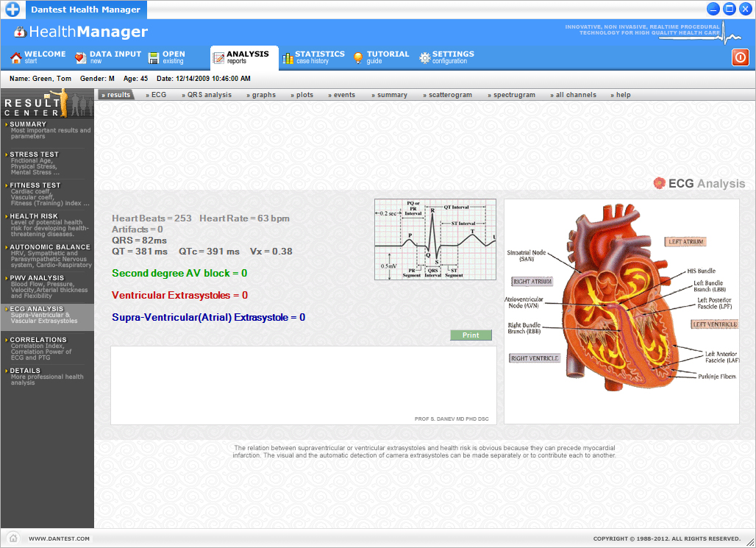
Task: Open SUMMARY in Result Center sidebar
Action: [x=47, y=130]
